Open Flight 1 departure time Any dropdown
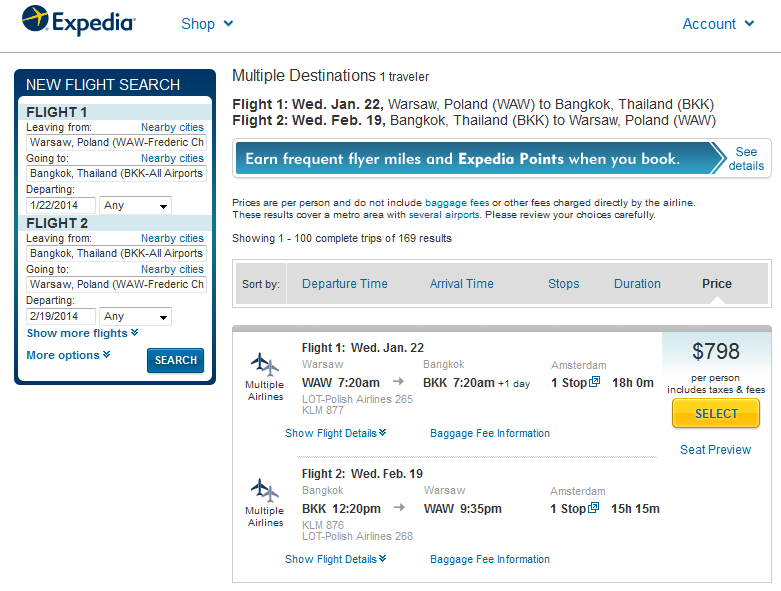This screenshot has height=591, width=781. 135,205
